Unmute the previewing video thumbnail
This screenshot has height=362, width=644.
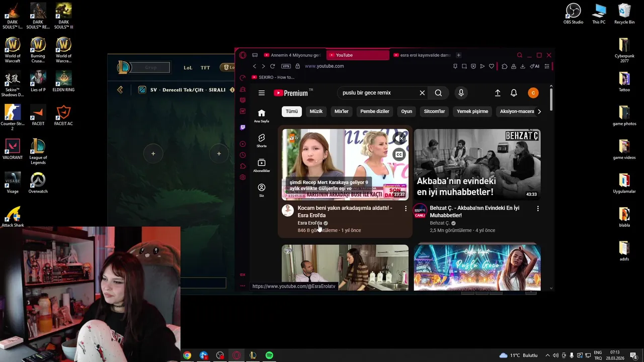pos(399,138)
